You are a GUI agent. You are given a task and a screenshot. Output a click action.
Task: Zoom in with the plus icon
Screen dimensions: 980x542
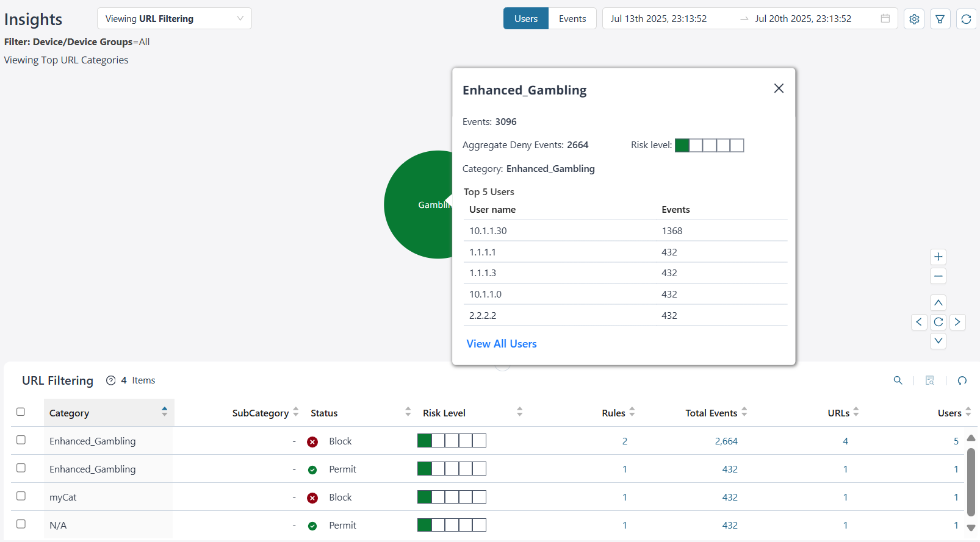point(939,257)
